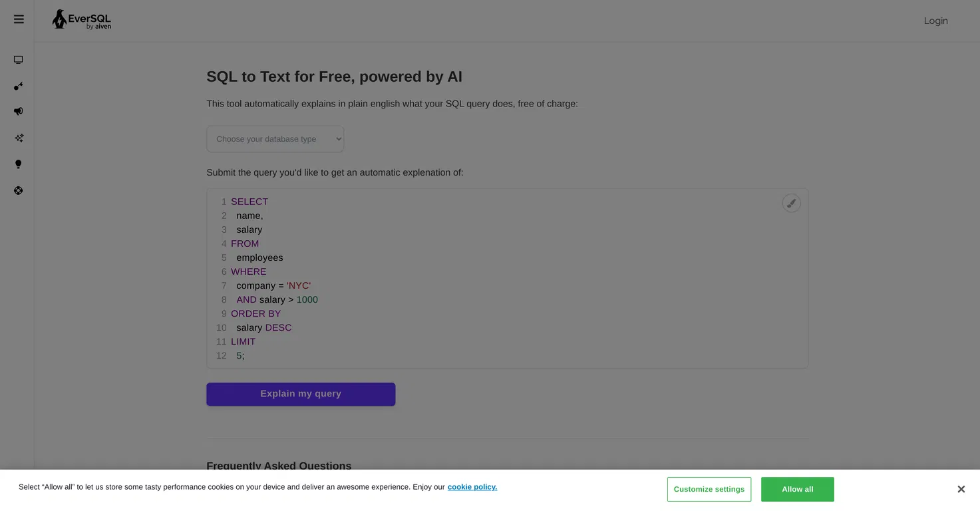Dismiss the cookie banner with X

pyautogui.click(x=961, y=489)
